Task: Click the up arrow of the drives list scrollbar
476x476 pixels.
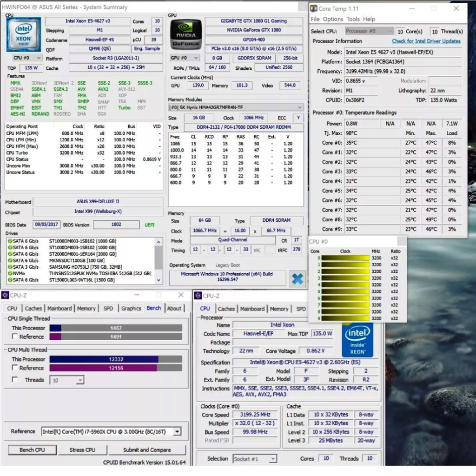Action: click(159, 242)
